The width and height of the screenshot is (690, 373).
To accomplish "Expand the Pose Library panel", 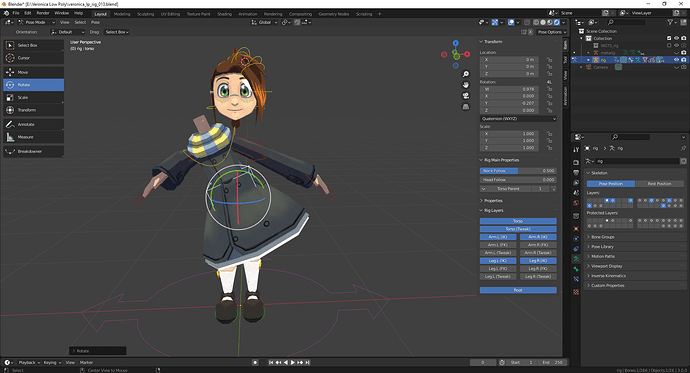I will 602,247.
